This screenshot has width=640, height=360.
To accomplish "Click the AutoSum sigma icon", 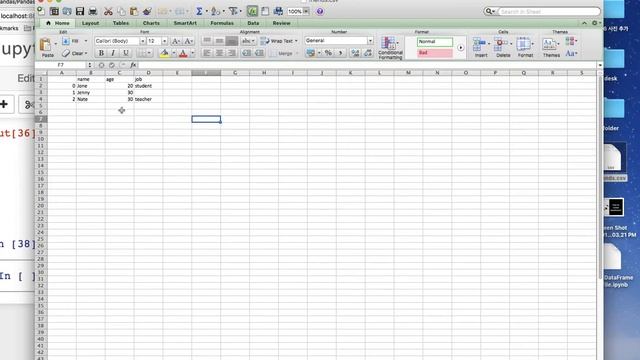I will click(199, 11).
